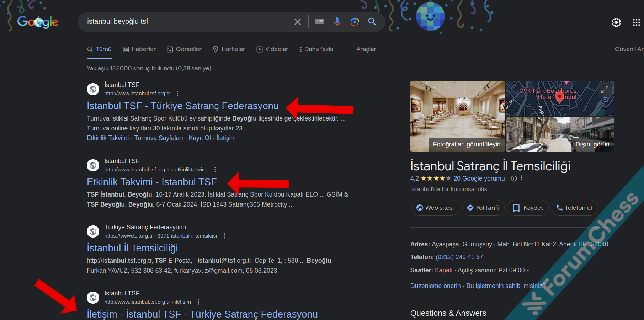This screenshot has width=644, height=320.
Task: Expand opening hours dropdown arrow
Action: point(528,271)
